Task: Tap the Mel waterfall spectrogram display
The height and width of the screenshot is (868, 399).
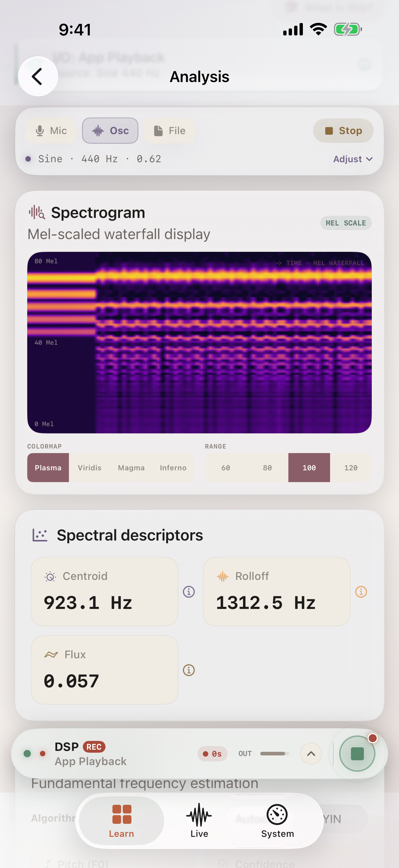Action: pyautogui.click(x=199, y=342)
